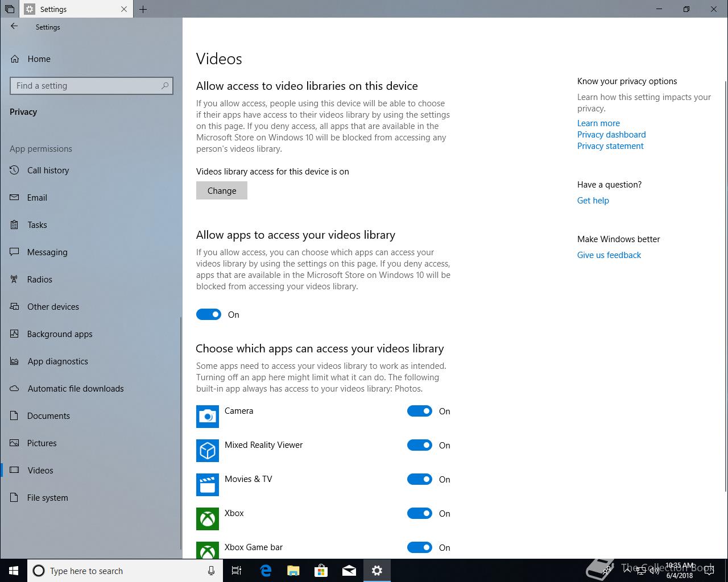Click Give us feedback link

(609, 255)
